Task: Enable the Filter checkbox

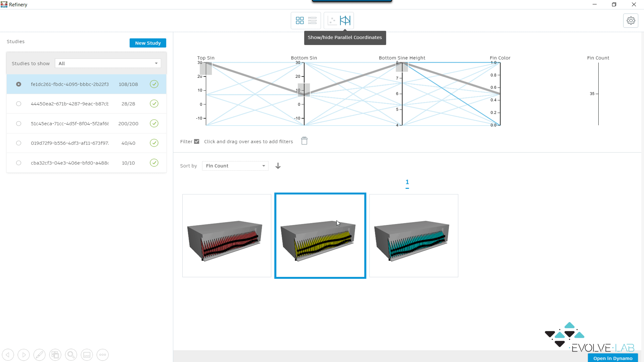Action: click(x=197, y=141)
